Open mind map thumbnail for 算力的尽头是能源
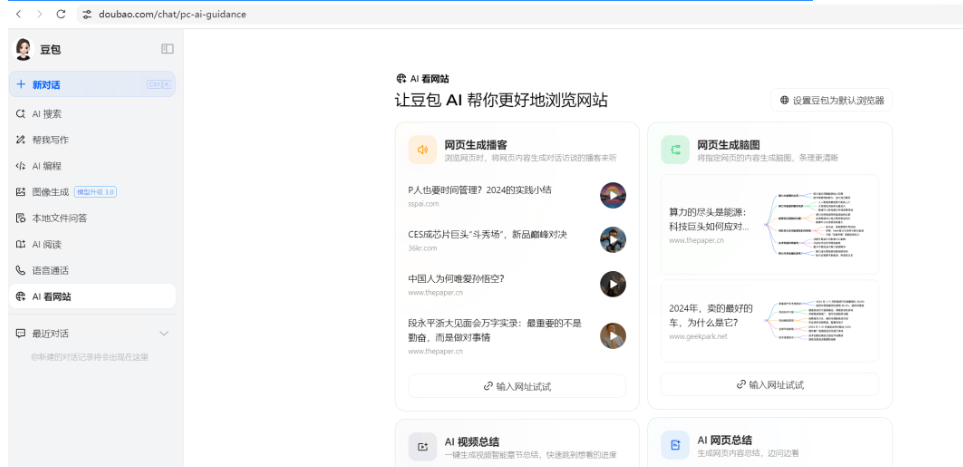The height and width of the screenshot is (467, 963). [x=814, y=224]
